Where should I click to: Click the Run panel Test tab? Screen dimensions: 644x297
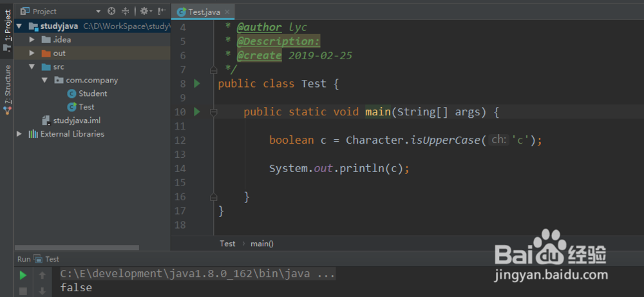pyautogui.click(x=46, y=259)
